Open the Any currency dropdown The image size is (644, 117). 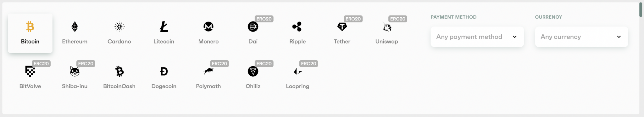pos(581,37)
